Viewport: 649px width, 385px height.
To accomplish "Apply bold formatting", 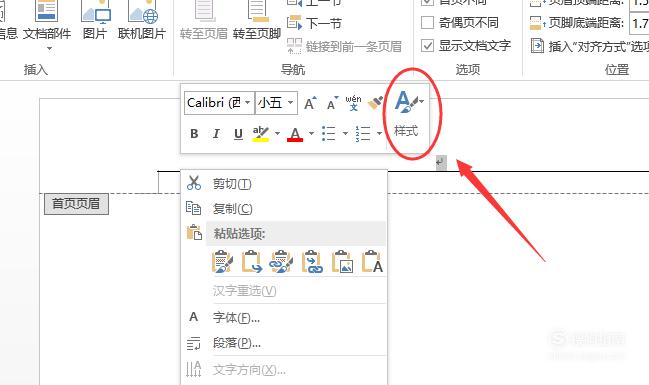I will pos(194,134).
